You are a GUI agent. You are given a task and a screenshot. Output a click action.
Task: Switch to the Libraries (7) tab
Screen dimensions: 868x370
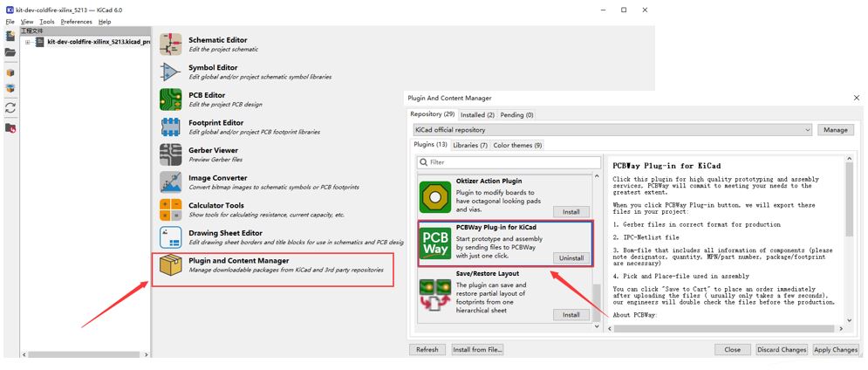tap(470, 145)
